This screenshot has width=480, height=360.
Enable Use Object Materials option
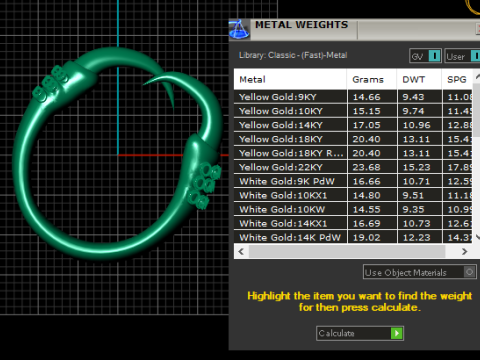coord(419,272)
